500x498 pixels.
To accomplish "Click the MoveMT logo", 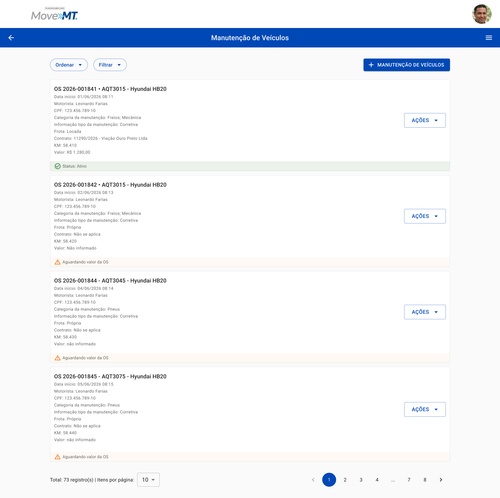I will point(54,14).
